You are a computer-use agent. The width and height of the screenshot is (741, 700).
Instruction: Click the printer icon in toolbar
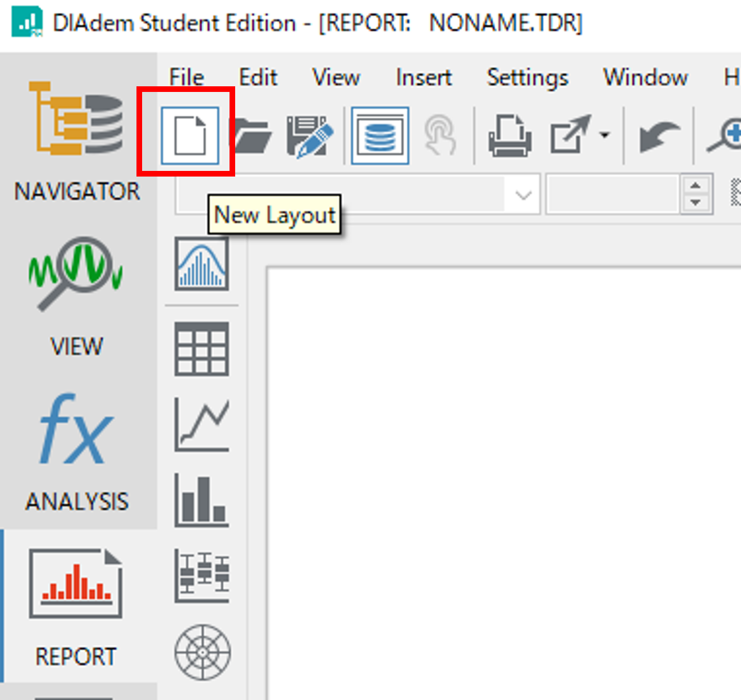pyautogui.click(x=509, y=135)
